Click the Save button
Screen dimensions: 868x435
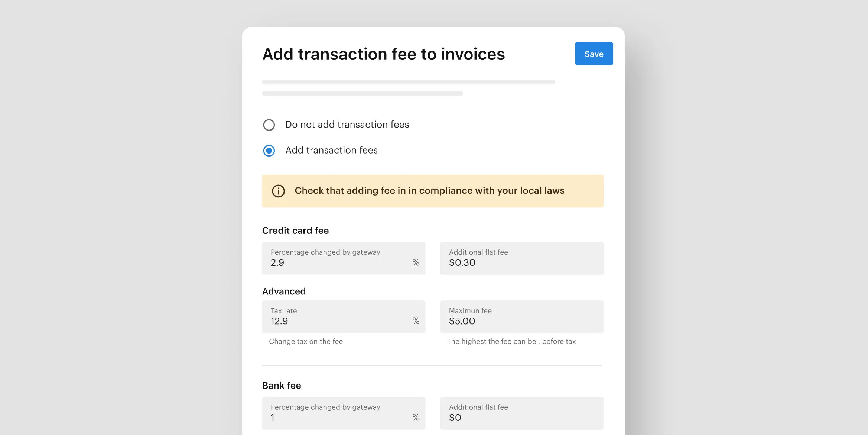(x=594, y=53)
